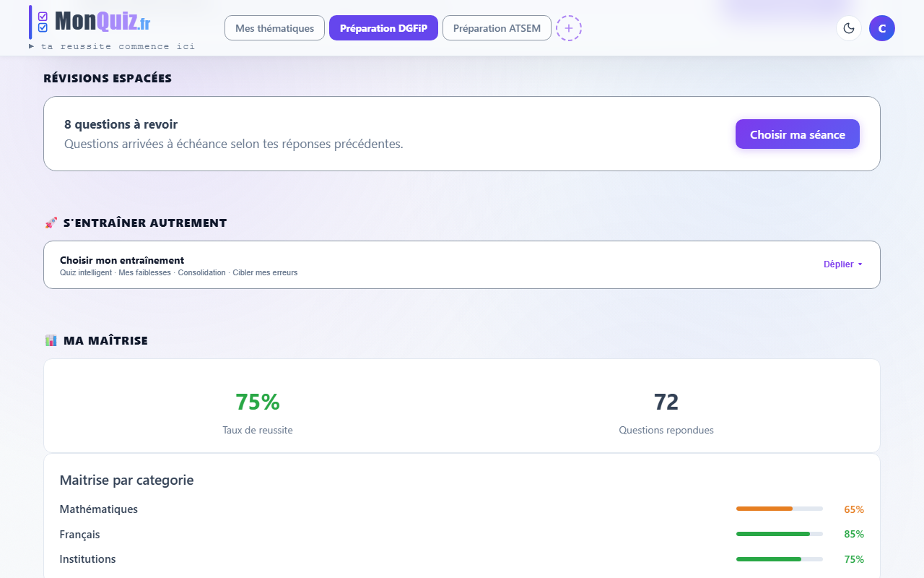Click the Français category label

80,535
